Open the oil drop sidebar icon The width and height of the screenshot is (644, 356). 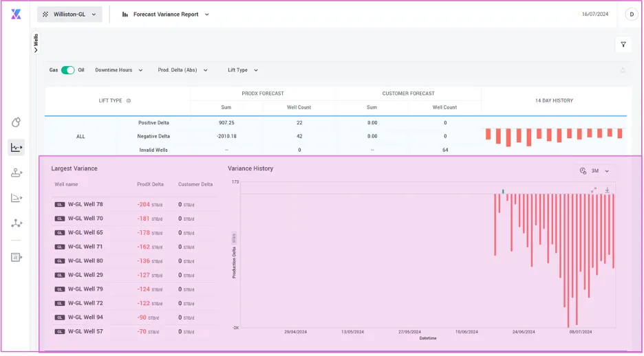[16, 122]
